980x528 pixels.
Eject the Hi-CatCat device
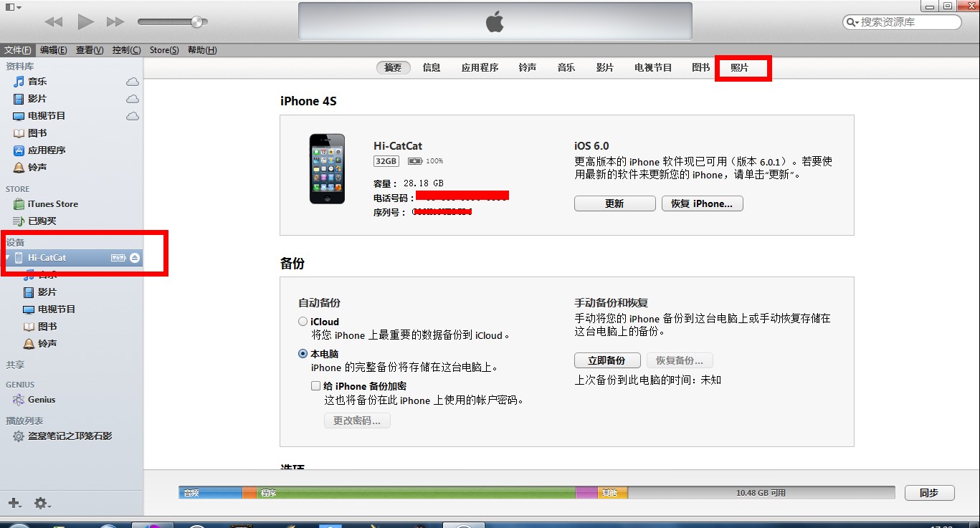(x=135, y=258)
